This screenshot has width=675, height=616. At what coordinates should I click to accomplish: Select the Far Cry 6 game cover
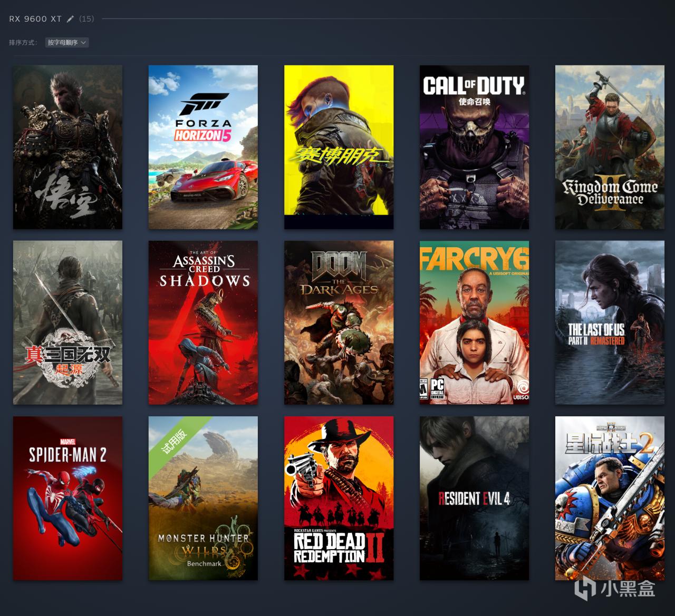click(474, 322)
